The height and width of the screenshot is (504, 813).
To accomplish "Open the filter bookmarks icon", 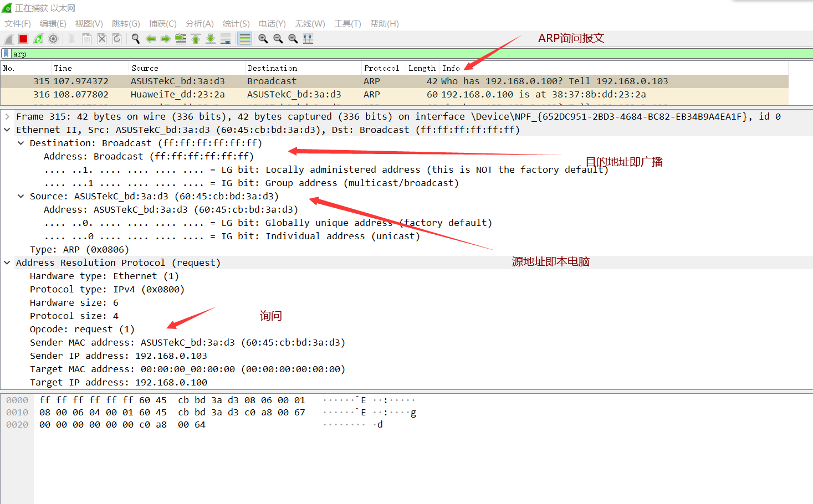I will [6, 53].
